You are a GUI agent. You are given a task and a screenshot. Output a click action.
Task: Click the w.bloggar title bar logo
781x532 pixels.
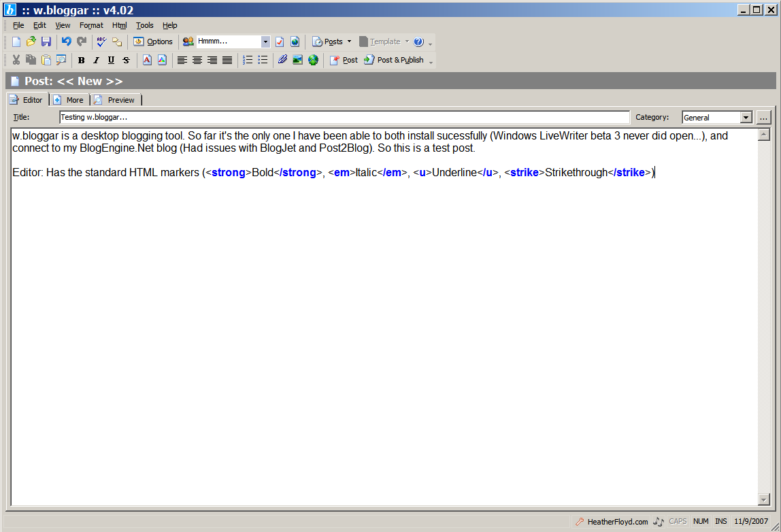pyautogui.click(x=10, y=10)
